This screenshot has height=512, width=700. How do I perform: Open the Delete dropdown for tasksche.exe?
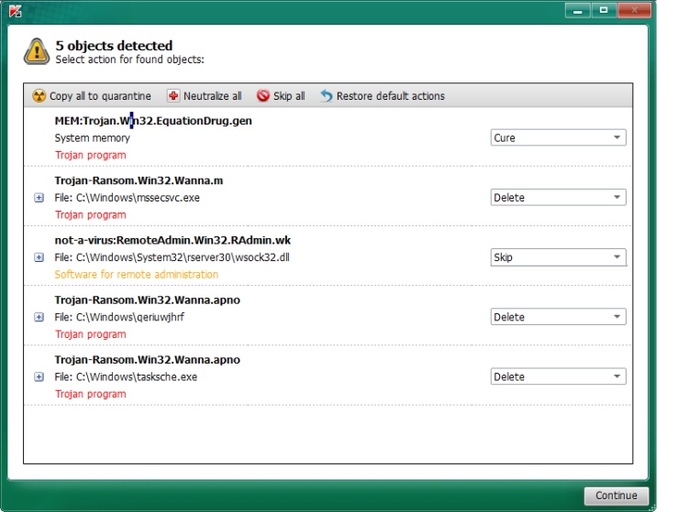coord(558,377)
